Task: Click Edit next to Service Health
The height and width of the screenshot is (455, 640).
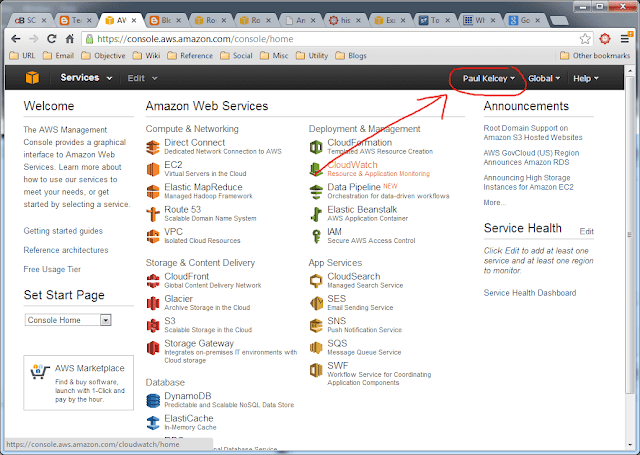Action: click(587, 231)
